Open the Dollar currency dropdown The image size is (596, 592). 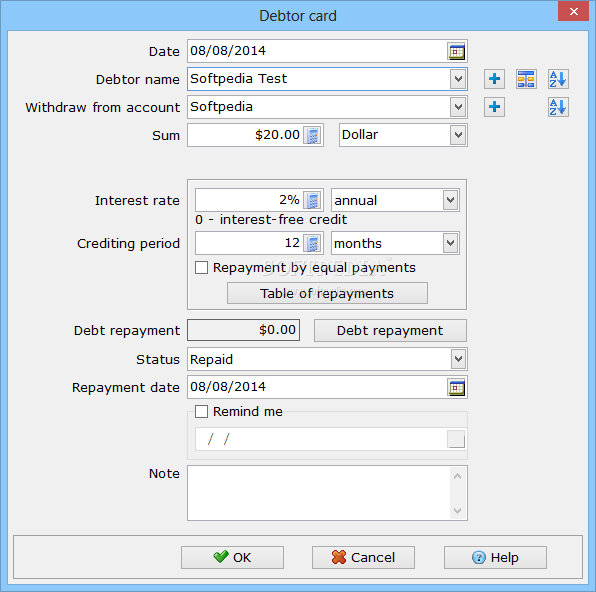coord(458,135)
